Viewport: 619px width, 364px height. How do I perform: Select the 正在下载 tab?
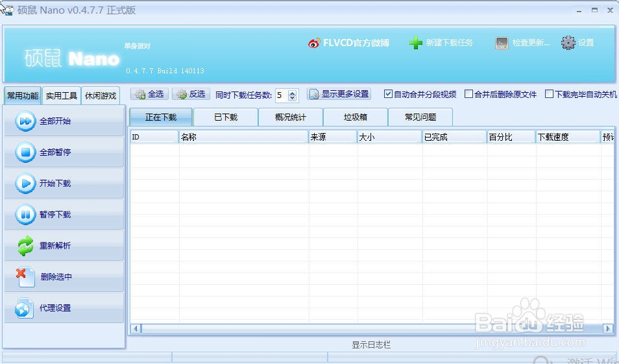(161, 117)
